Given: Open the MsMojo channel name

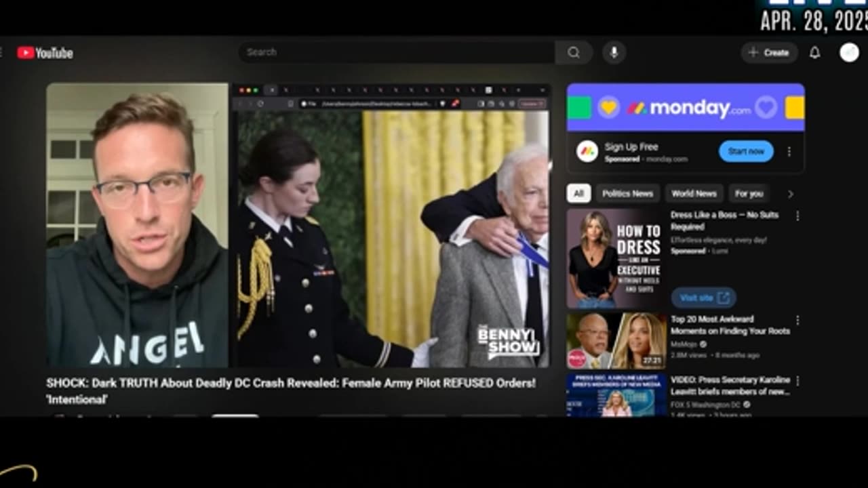Looking at the screenshot, I should pyautogui.click(x=684, y=344).
